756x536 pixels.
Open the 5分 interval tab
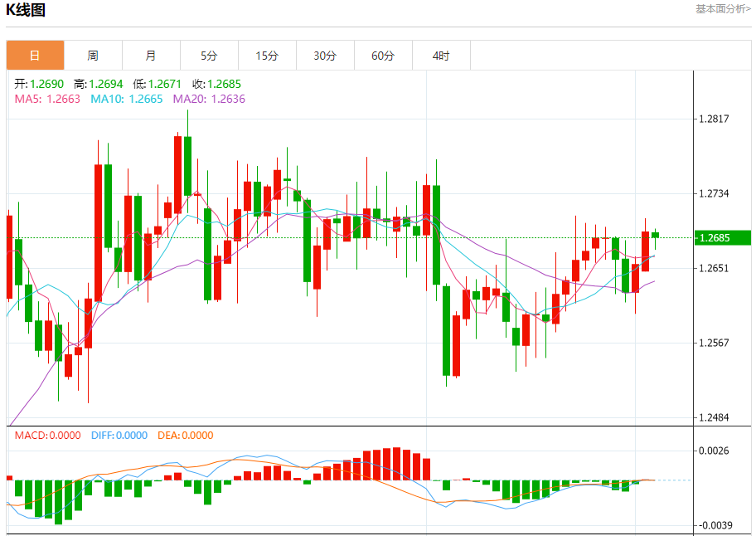(209, 56)
